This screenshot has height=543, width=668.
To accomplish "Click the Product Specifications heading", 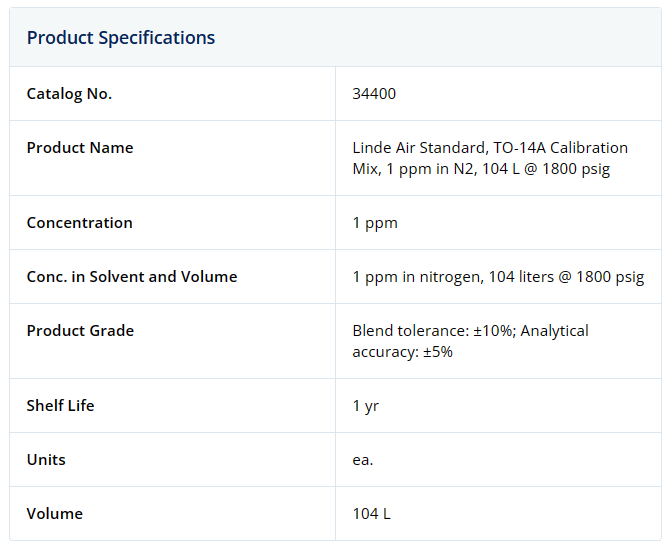I will click(x=121, y=37).
